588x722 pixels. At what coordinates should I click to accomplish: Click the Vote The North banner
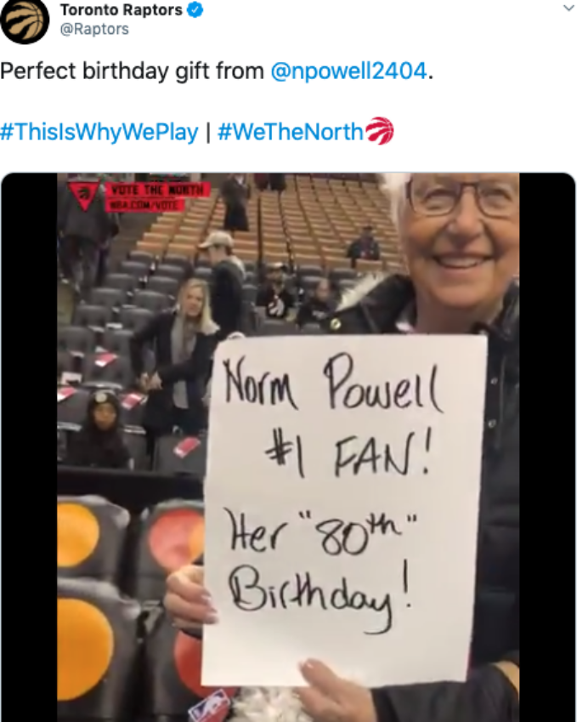point(158,190)
